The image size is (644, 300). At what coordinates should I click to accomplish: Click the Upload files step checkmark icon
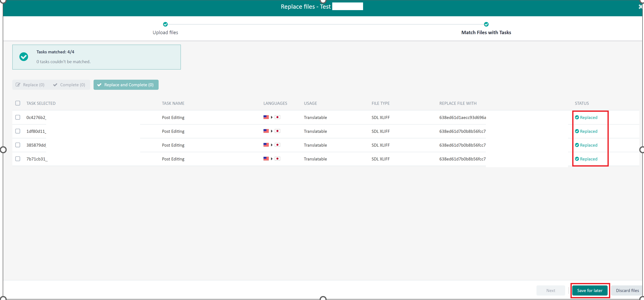(x=165, y=24)
